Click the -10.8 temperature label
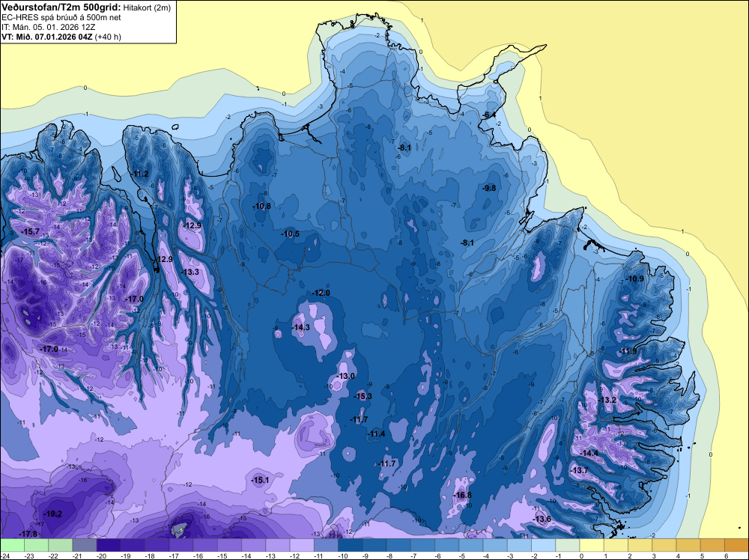Image resolution: width=749 pixels, height=560 pixels. (261, 206)
